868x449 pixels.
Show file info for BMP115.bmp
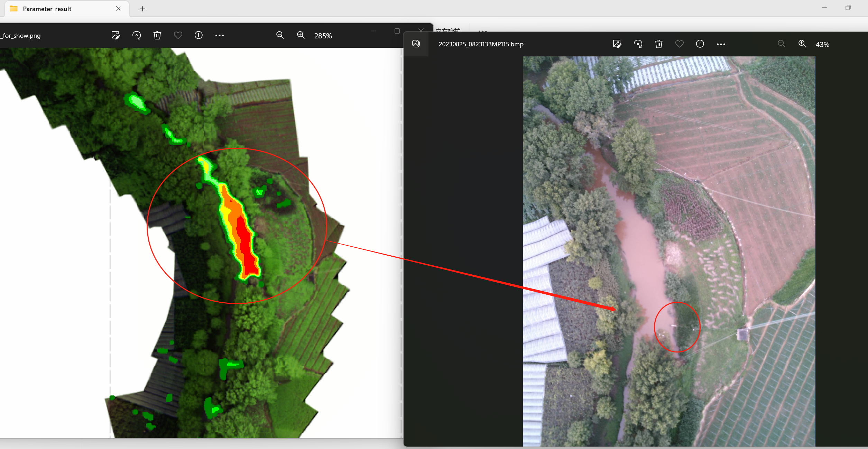coord(700,44)
